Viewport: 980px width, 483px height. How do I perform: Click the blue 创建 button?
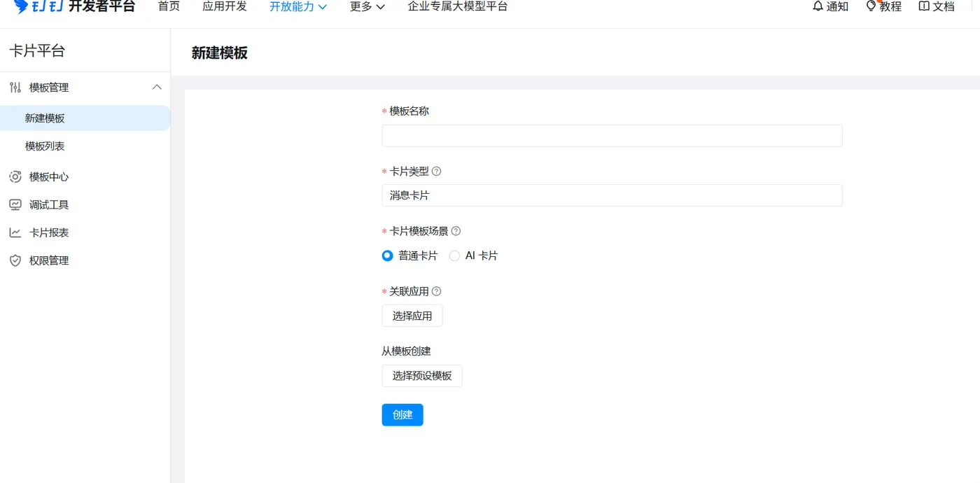point(402,415)
